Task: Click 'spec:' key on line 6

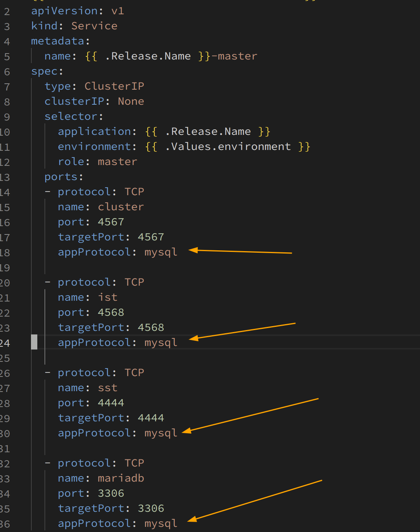Action: coord(47,71)
